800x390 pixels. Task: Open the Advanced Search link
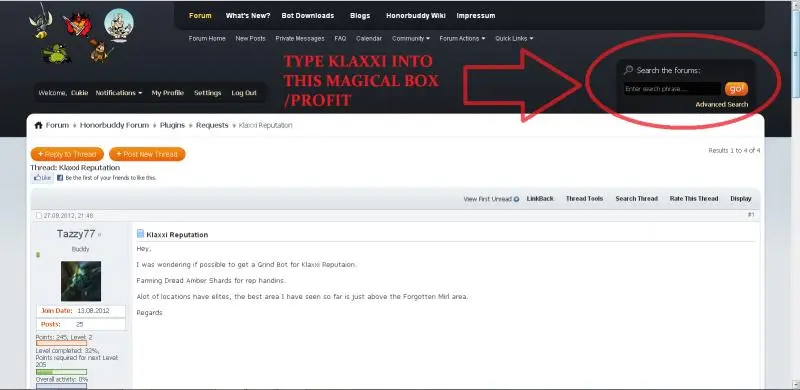[721, 104]
